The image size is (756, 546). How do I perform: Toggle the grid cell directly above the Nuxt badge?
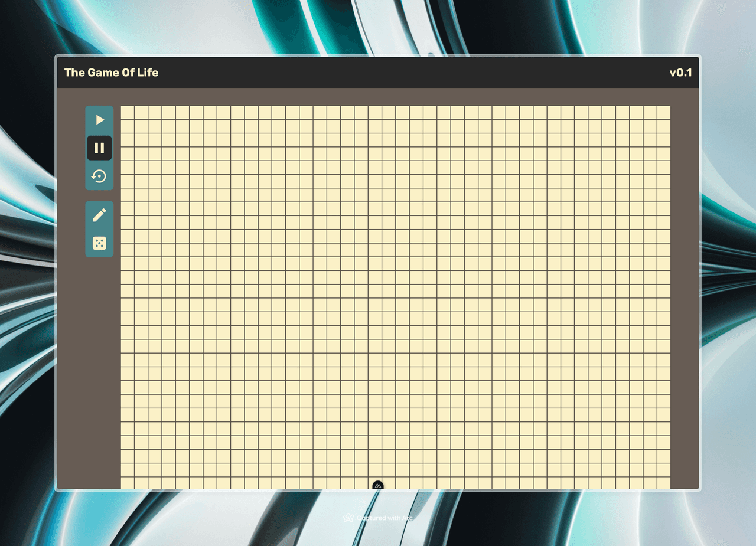(375, 470)
